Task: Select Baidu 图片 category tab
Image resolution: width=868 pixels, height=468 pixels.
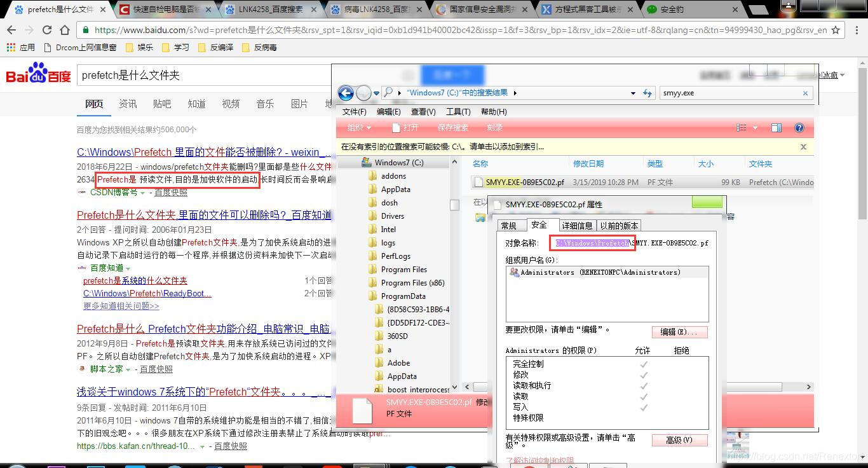Action: tap(299, 104)
